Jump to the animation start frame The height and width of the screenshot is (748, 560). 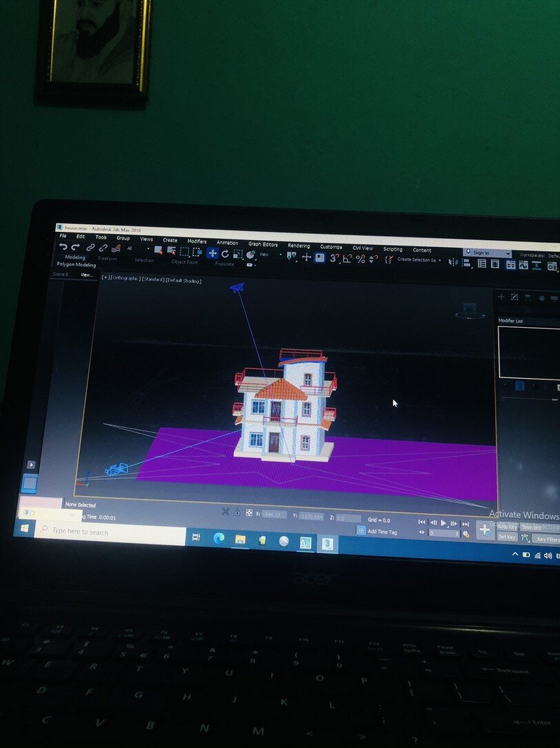coord(422,522)
